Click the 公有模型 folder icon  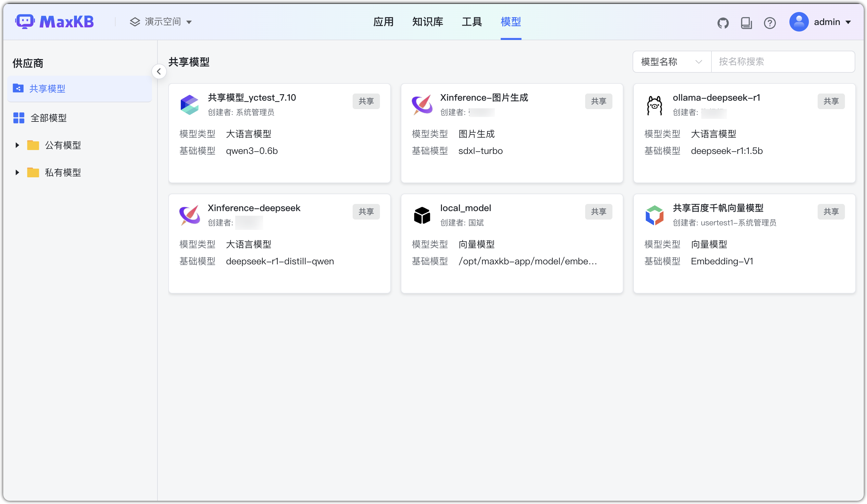[x=33, y=145]
